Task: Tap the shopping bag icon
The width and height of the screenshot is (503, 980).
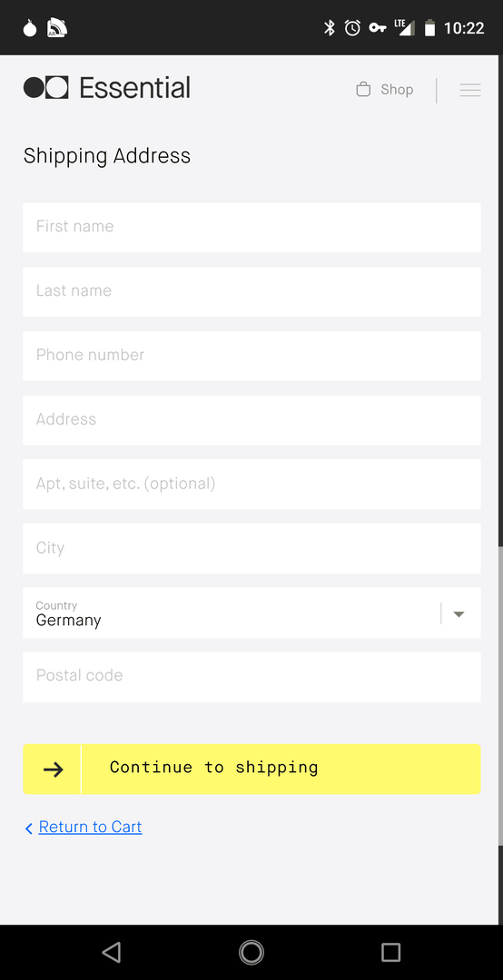Action: coord(363,89)
